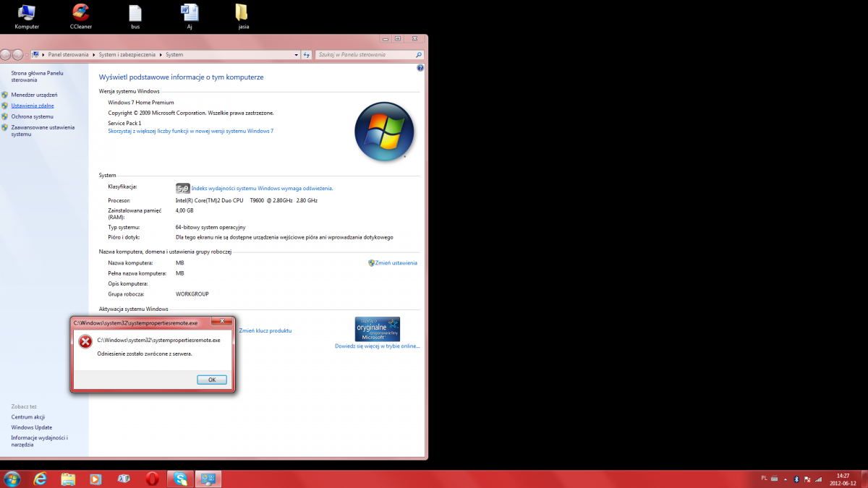The width and height of the screenshot is (868, 488).
Task: Select the text Windows 7 Home Premium
Action: (x=140, y=103)
